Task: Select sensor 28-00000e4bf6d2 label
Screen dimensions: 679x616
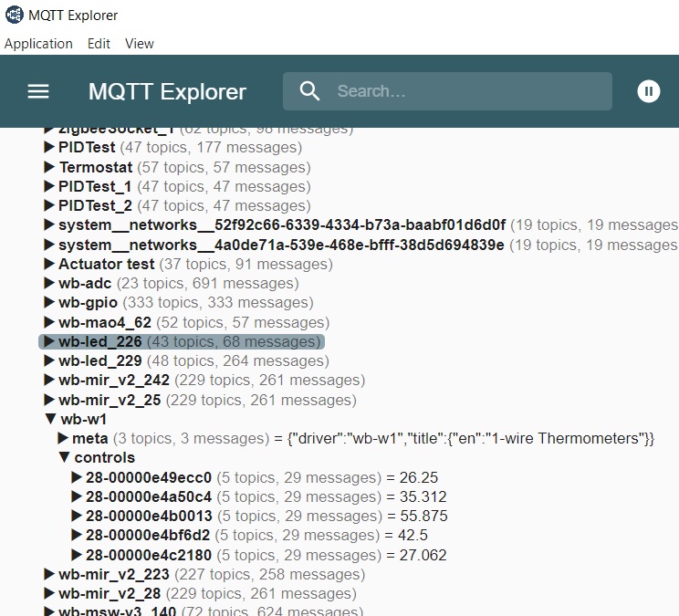Action: pos(148,535)
